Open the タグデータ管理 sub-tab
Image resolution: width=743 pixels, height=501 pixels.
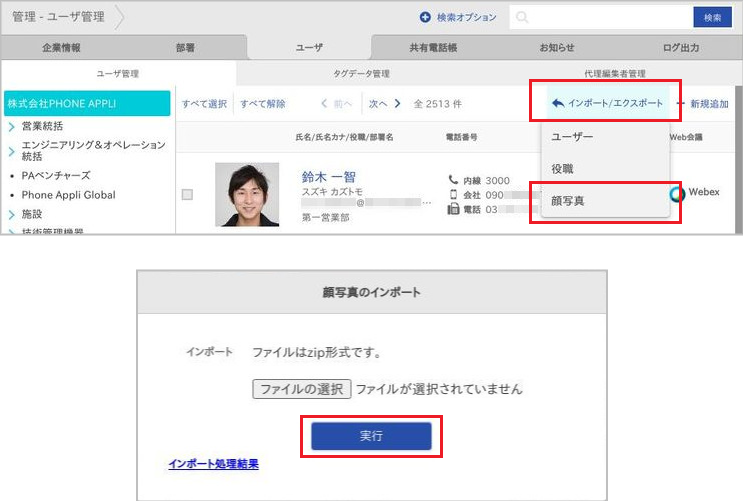coord(361,73)
